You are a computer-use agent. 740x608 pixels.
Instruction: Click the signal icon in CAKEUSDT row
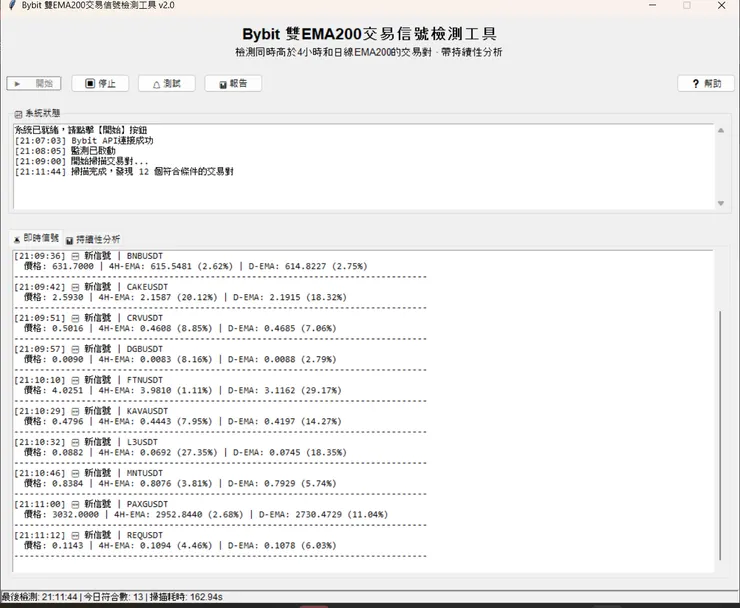(x=76, y=287)
